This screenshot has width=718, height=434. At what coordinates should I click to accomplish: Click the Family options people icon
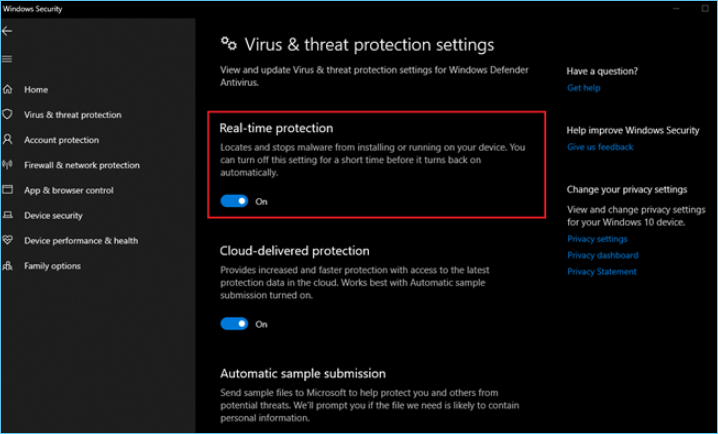[8, 266]
